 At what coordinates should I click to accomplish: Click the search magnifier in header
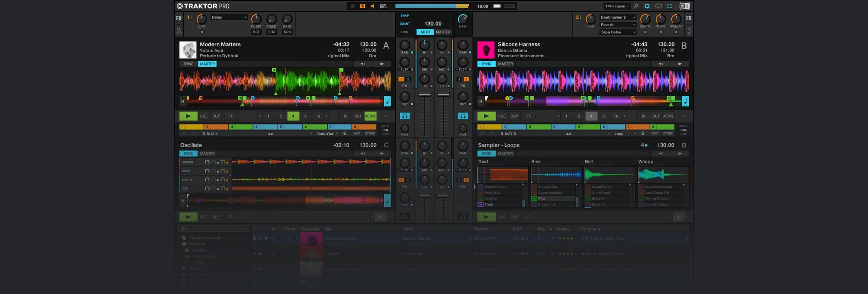[636, 6]
